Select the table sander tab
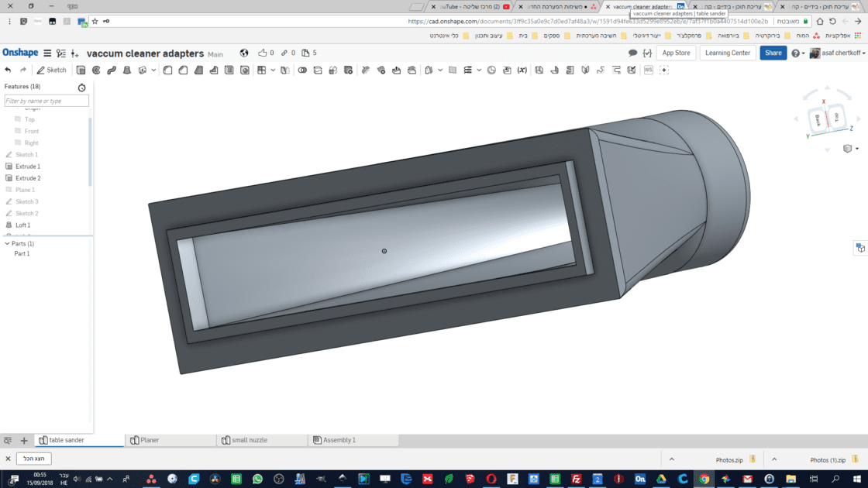This screenshot has height=488, width=868. coord(79,441)
